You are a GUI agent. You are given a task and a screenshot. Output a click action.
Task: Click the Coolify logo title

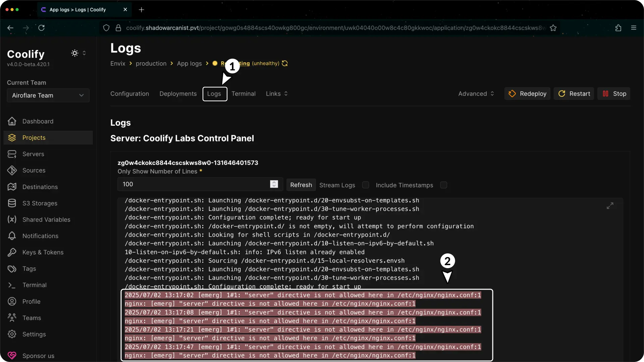pyautogui.click(x=26, y=54)
